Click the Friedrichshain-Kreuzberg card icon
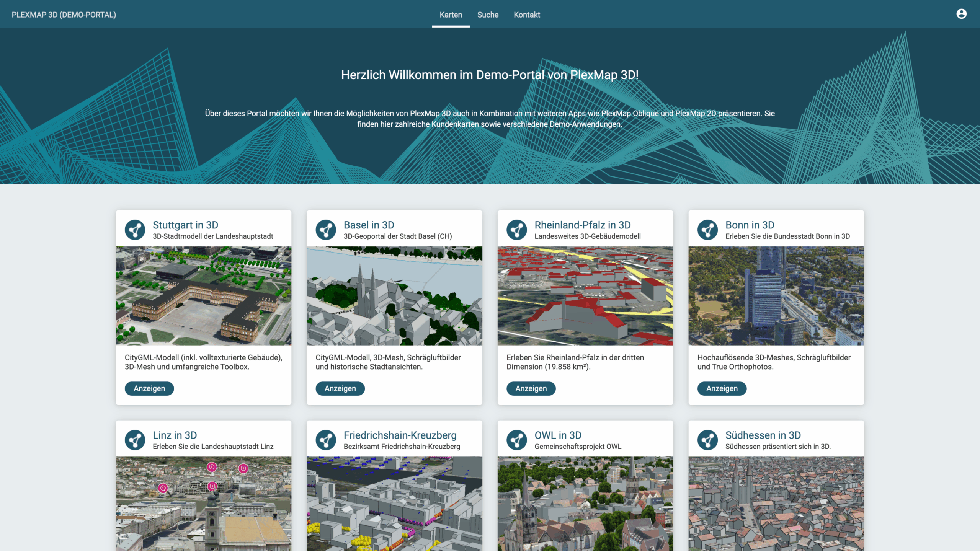Viewport: 980px width, 551px height. tap(326, 440)
